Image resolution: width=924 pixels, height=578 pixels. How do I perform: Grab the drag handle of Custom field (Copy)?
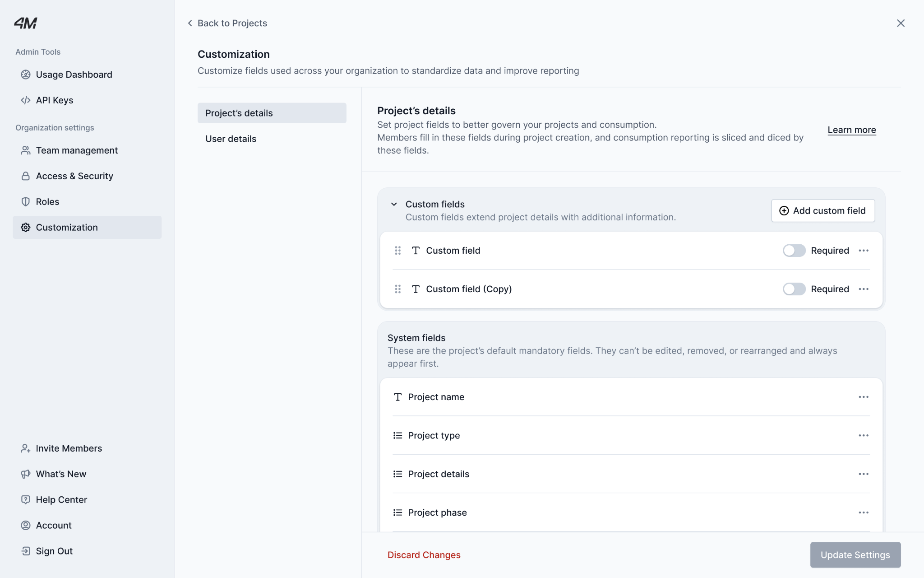coord(397,289)
